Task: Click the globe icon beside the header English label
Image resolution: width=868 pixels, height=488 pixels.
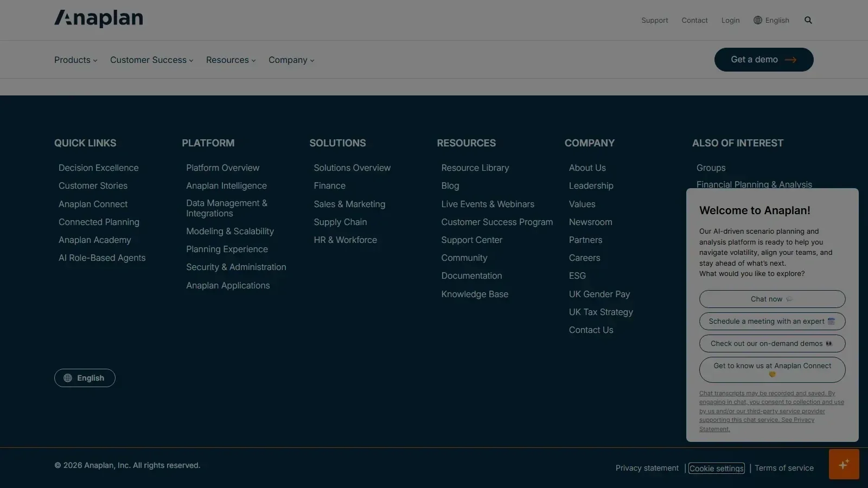Action: [758, 20]
